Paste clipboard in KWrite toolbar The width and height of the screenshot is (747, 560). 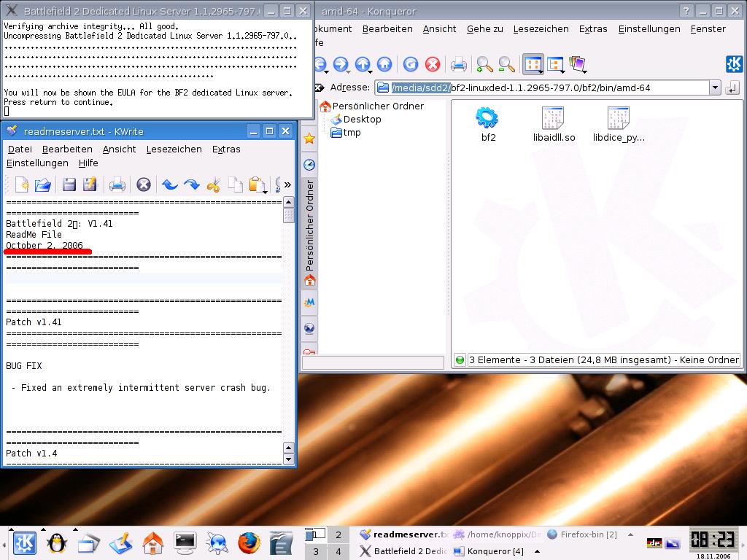point(258,184)
